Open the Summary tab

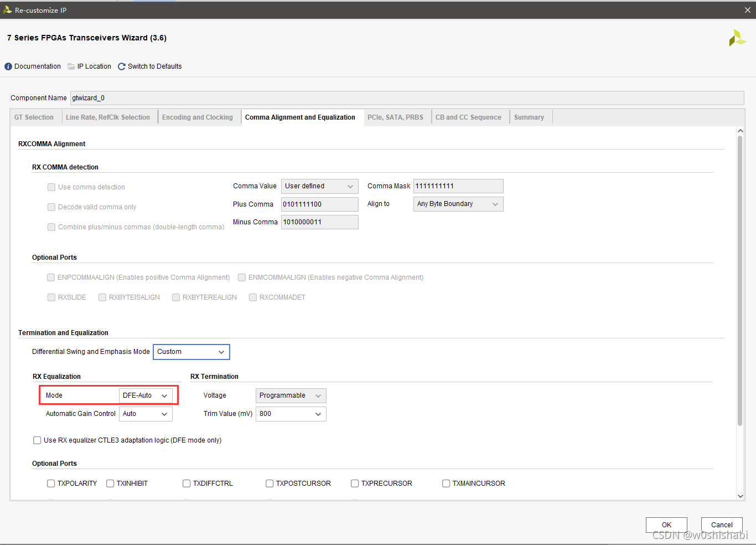click(x=529, y=117)
